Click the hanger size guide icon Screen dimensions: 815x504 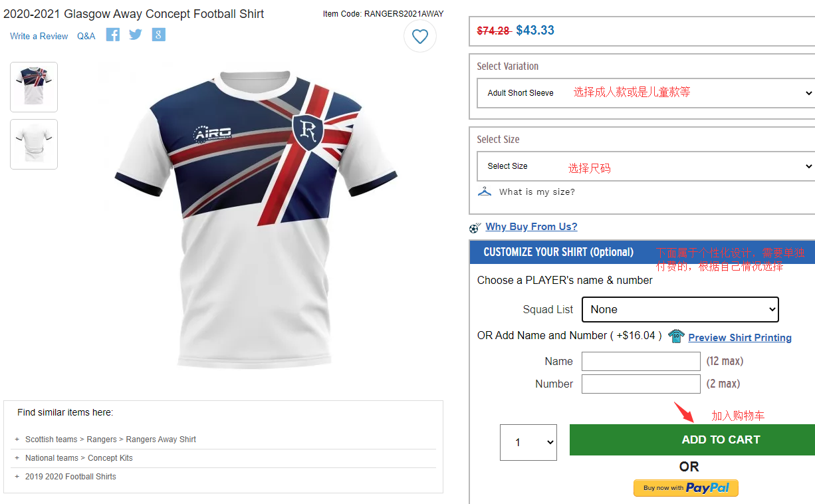pyautogui.click(x=485, y=191)
